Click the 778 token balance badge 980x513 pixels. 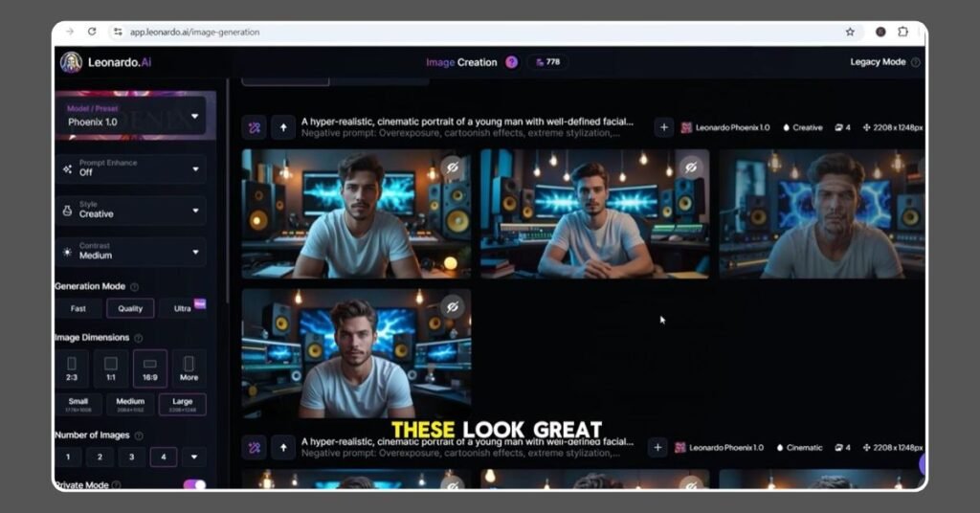[x=547, y=62]
